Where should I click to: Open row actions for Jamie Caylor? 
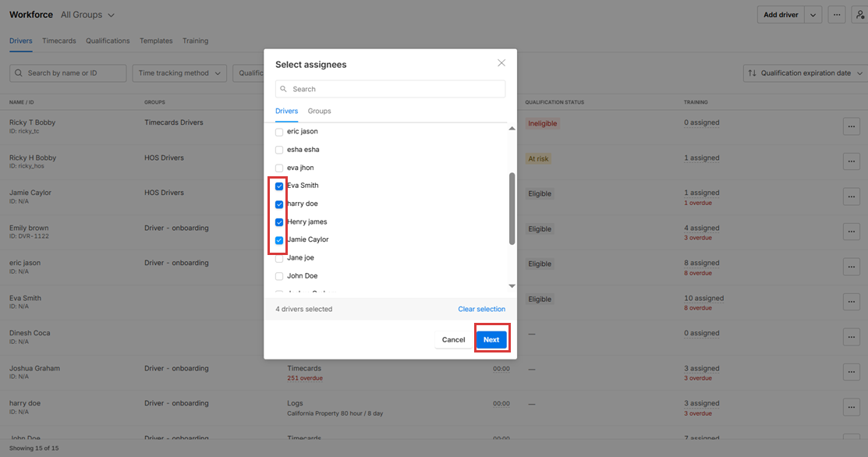(x=851, y=197)
